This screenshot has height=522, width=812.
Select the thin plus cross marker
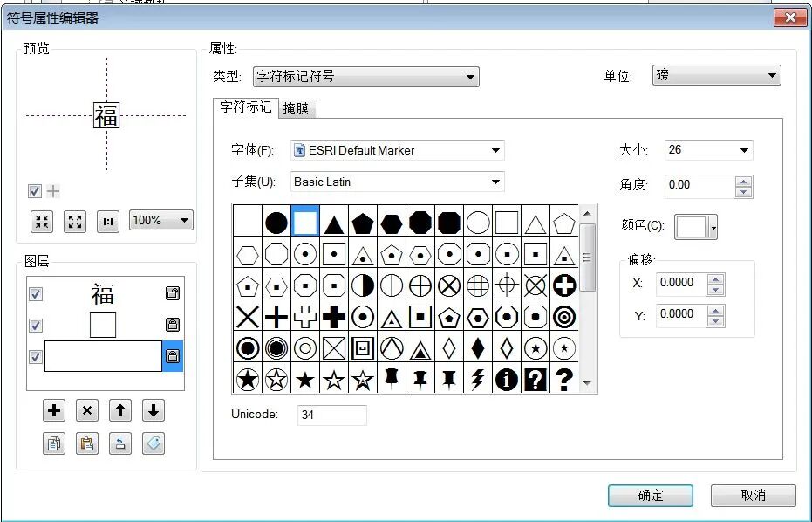click(276, 317)
